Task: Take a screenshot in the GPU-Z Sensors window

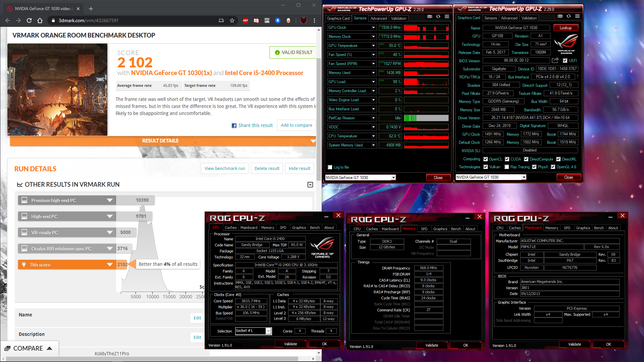Action: [x=429, y=16]
